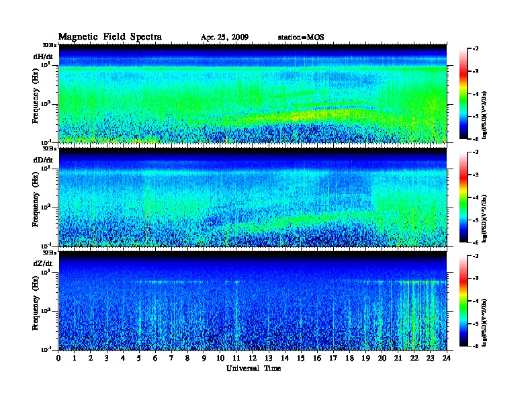
Task: Click the dZ/dt panel color scale bar
Action: click(463, 301)
